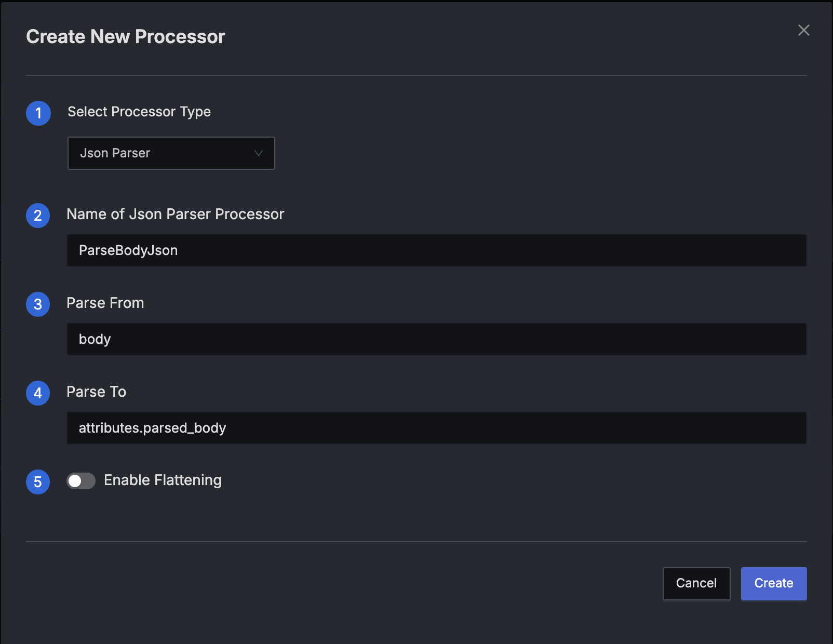Toggle the Enable Flattening switch

[81, 481]
